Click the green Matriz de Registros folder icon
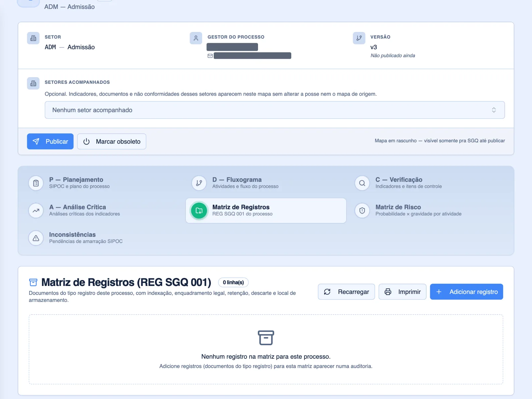Image resolution: width=532 pixels, height=399 pixels. coord(199,210)
